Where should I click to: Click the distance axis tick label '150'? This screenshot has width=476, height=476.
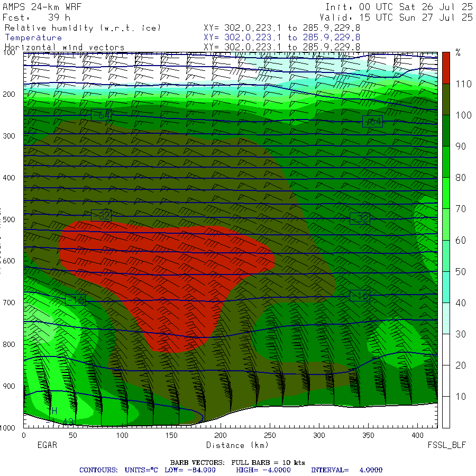[171, 436]
